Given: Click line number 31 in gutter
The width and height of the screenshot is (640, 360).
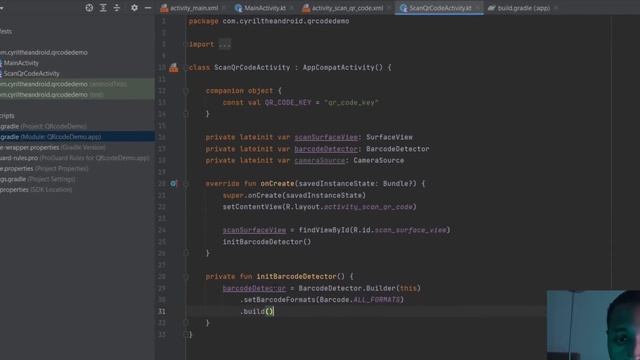Looking at the screenshot, I should coord(162,311).
